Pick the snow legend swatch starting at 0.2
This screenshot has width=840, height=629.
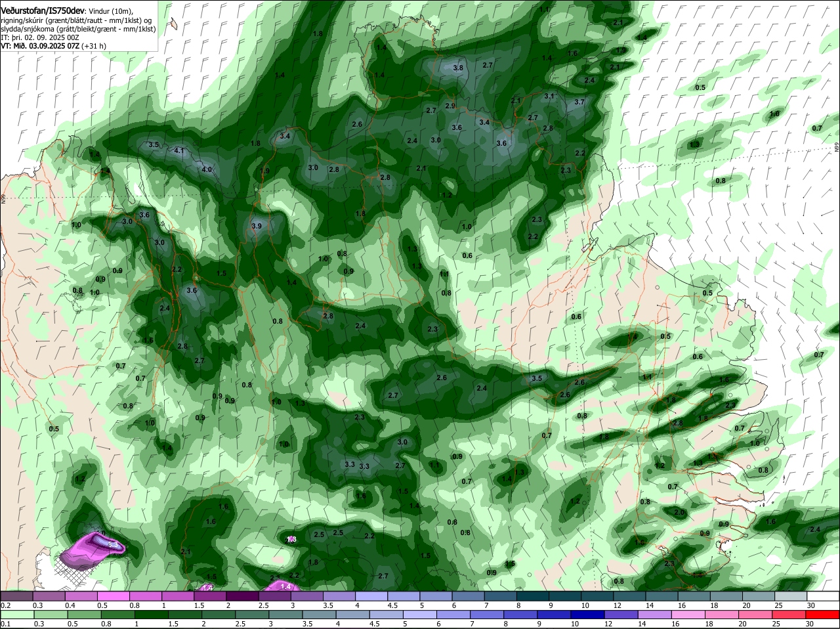(x=16, y=596)
